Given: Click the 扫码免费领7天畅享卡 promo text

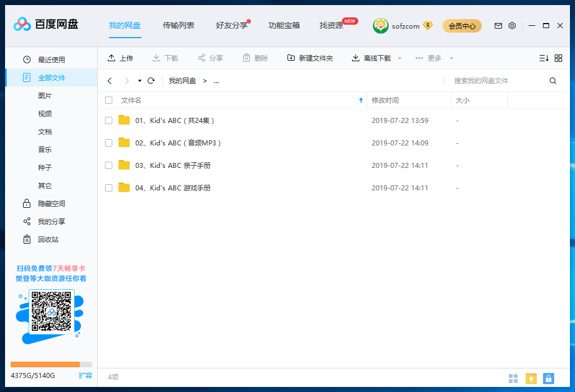Looking at the screenshot, I should coord(51,268).
